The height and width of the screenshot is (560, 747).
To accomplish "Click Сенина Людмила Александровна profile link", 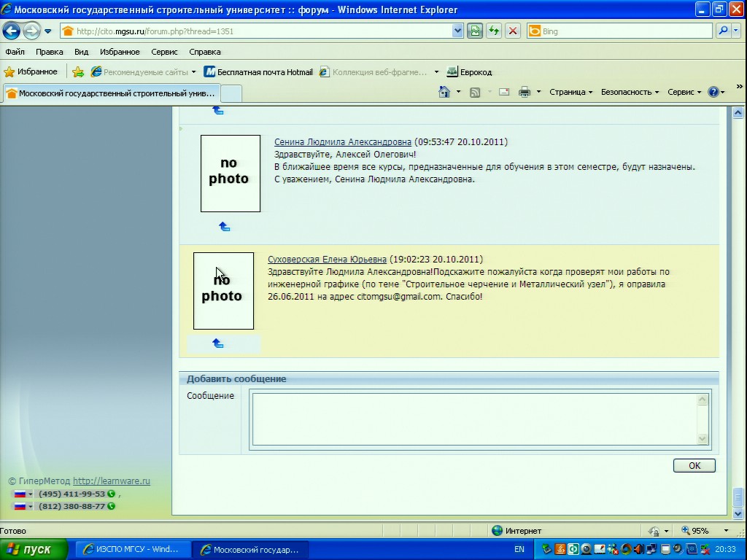I will [x=343, y=142].
